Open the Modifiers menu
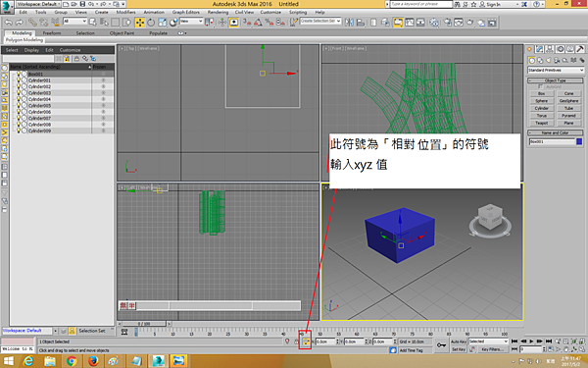Screen dimensions: 588x368 click(x=125, y=12)
